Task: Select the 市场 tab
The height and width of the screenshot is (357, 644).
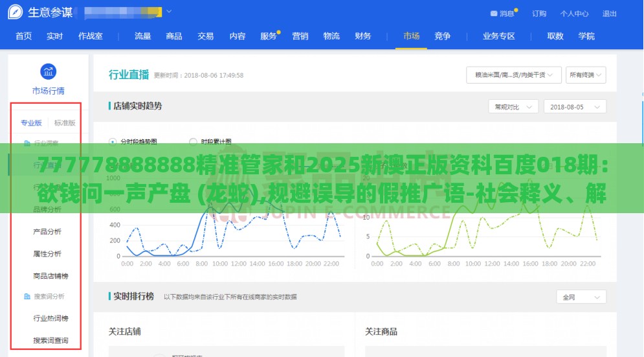Action: [x=411, y=36]
